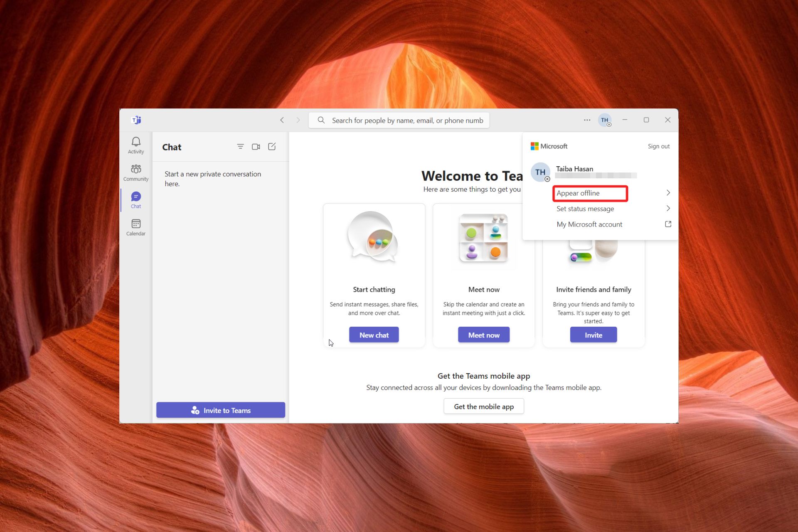The image size is (798, 532).
Task: Click Sign out from Microsoft account
Action: 658,146
